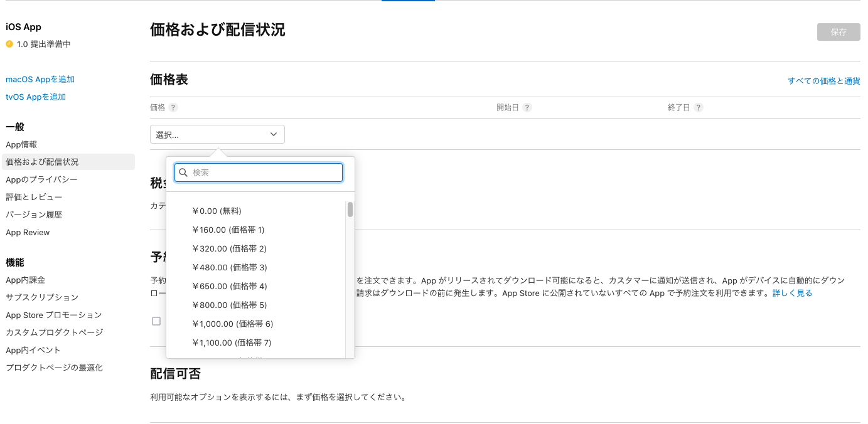Click the yellow status dot beside 1.0 提出準備中

8,44
